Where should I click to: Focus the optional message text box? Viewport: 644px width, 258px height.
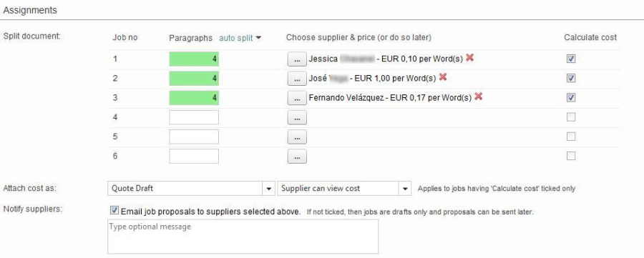(243, 237)
